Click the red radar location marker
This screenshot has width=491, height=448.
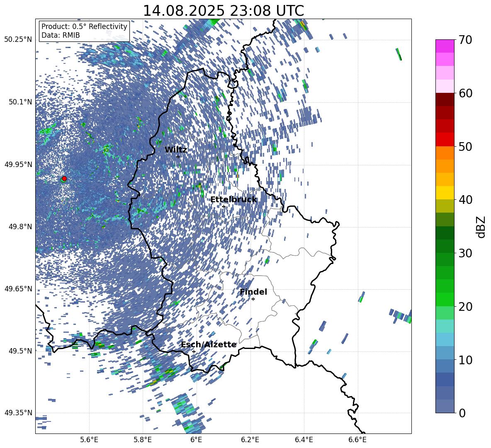(x=64, y=179)
